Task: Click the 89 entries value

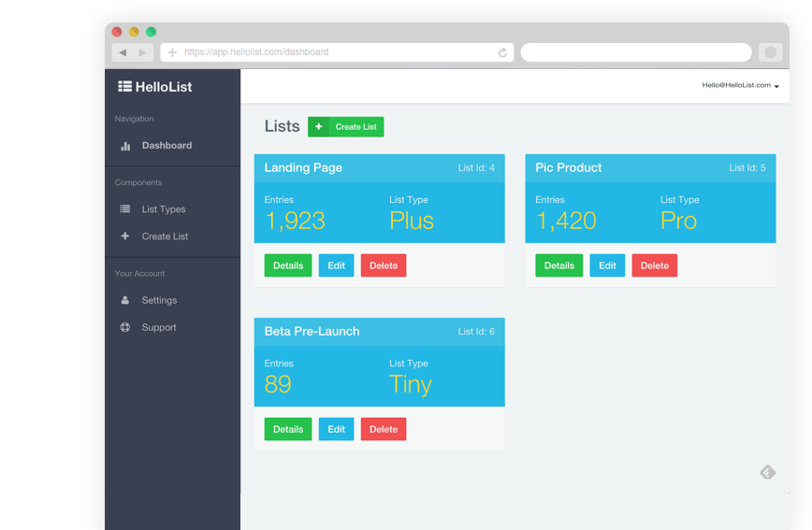Action: click(x=278, y=384)
